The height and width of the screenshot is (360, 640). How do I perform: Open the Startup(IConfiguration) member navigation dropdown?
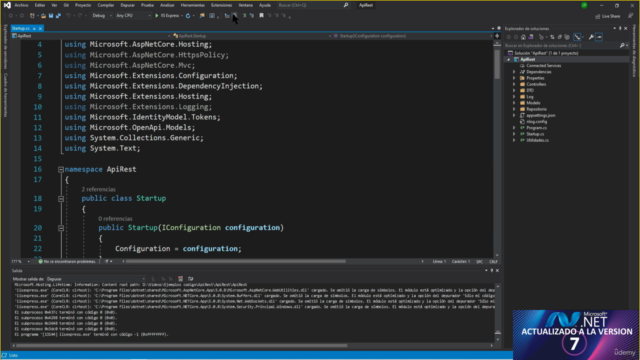pos(412,36)
